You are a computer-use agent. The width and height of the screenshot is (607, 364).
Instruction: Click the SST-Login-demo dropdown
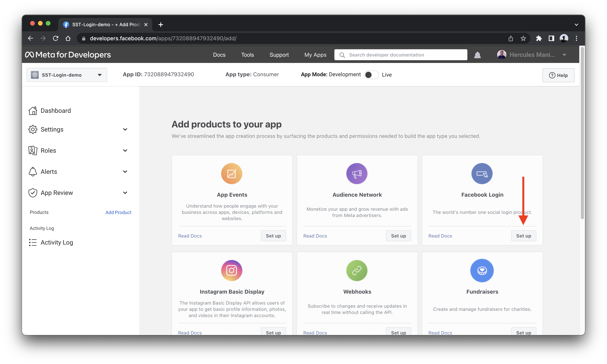[66, 74]
